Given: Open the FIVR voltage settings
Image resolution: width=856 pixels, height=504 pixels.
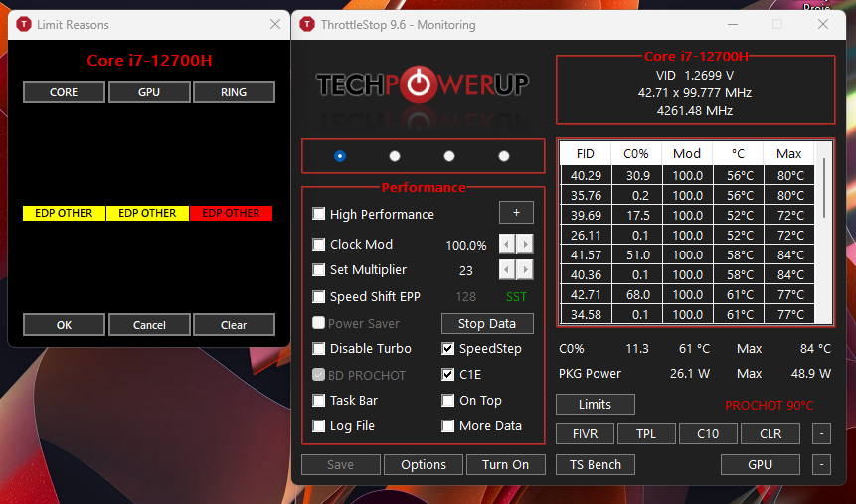Looking at the screenshot, I should [585, 434].
